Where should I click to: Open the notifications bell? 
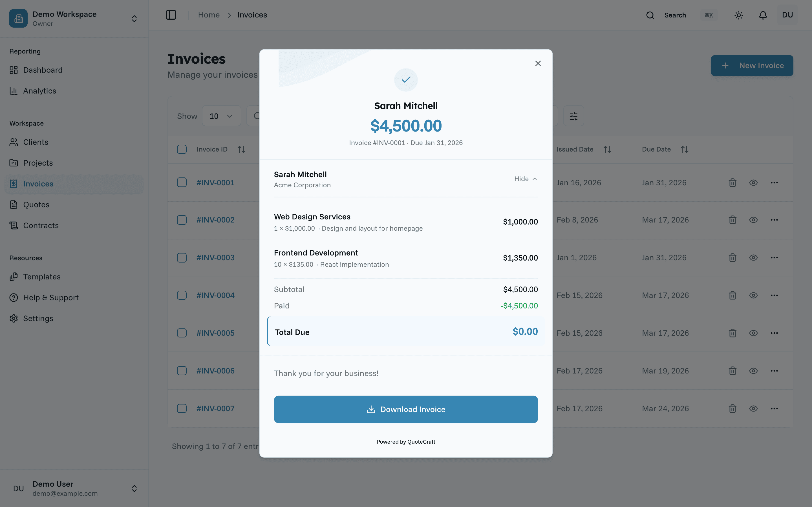coord(763,15)
